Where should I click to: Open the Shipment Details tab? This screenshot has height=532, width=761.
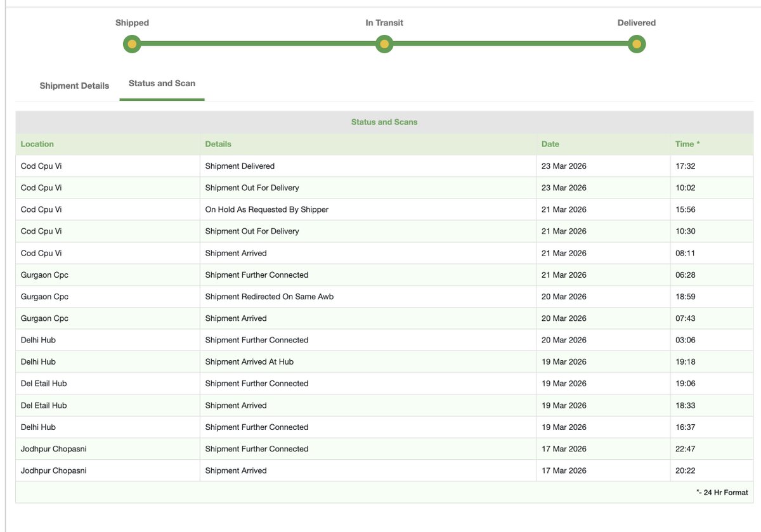coord(74,86)
